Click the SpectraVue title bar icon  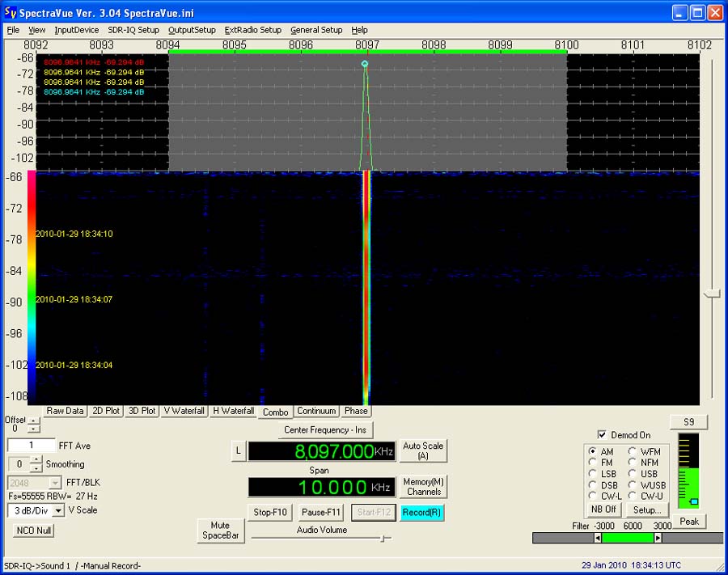(x=11, y=12)
